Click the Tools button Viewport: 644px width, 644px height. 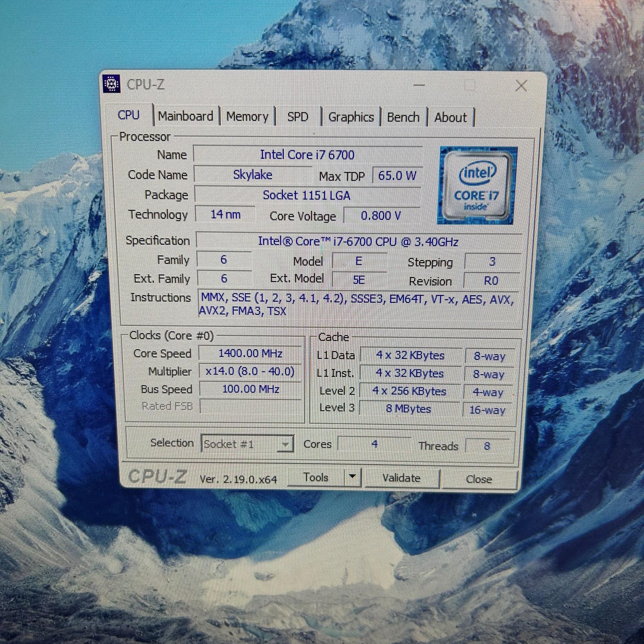[316, 477]
